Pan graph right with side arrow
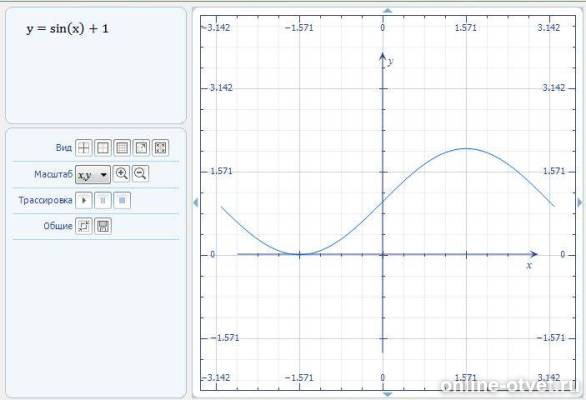The height and width of the screenshot is (400, 586). (580, 203)
